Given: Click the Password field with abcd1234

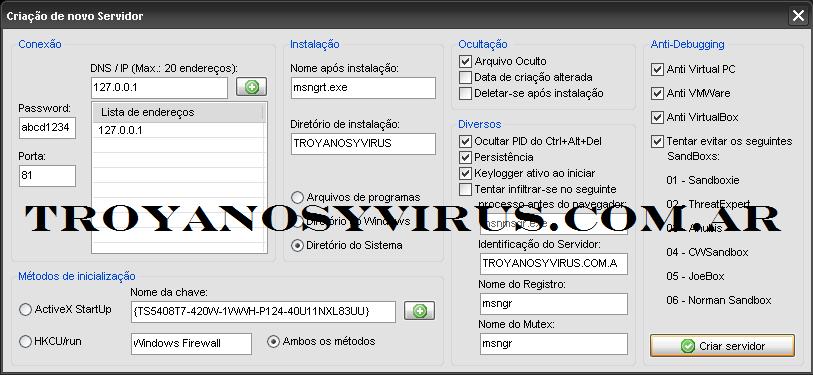Looking at the screenshot, I should coord(47,128).
